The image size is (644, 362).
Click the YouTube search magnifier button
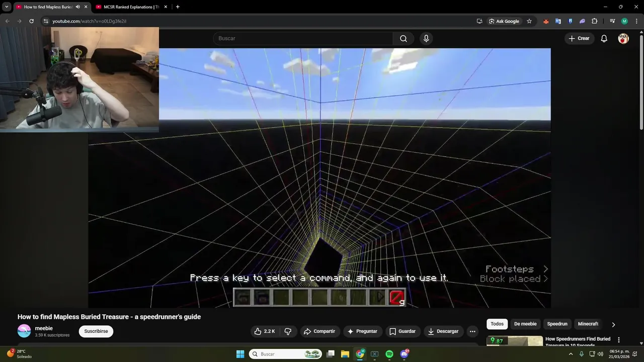[x=404, y=38]
